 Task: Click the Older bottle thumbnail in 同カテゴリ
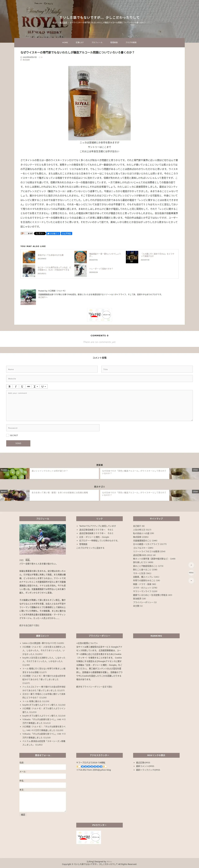point(184,495)
